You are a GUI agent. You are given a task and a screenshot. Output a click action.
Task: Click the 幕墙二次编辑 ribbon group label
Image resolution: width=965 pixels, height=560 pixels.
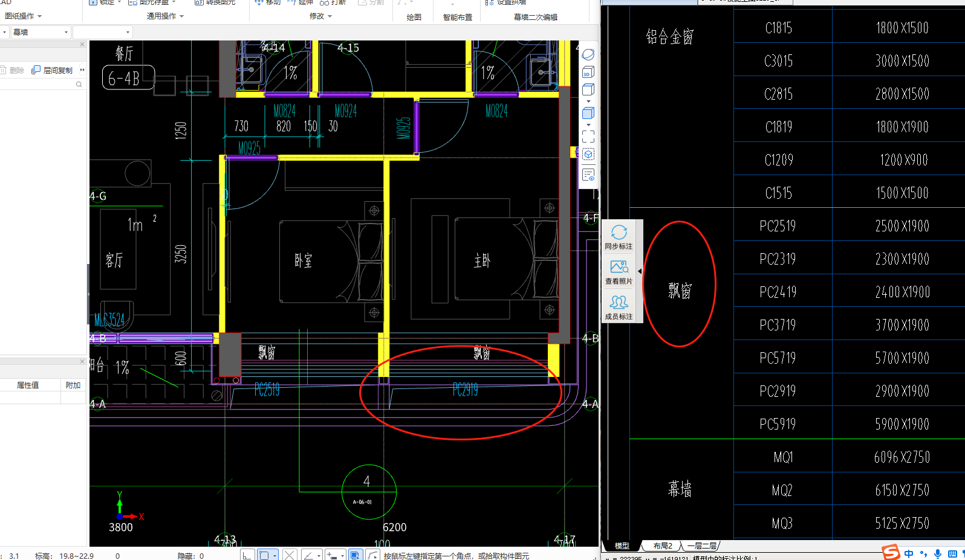pyautogui.click(x=536, y=17)
